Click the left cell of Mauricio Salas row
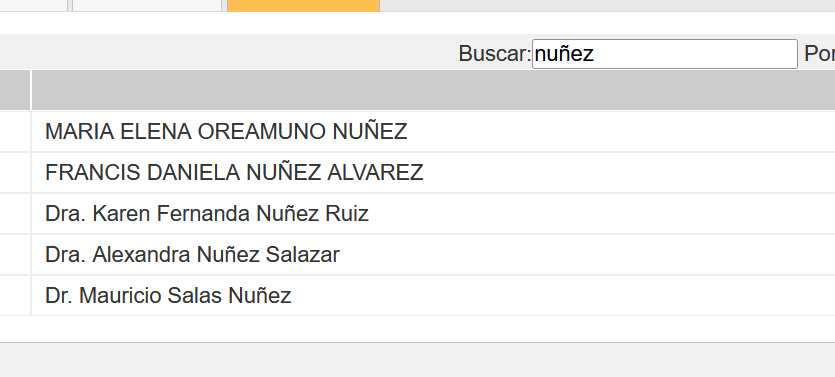The height and width of the screenshot is (377, 835). (15, 296)
